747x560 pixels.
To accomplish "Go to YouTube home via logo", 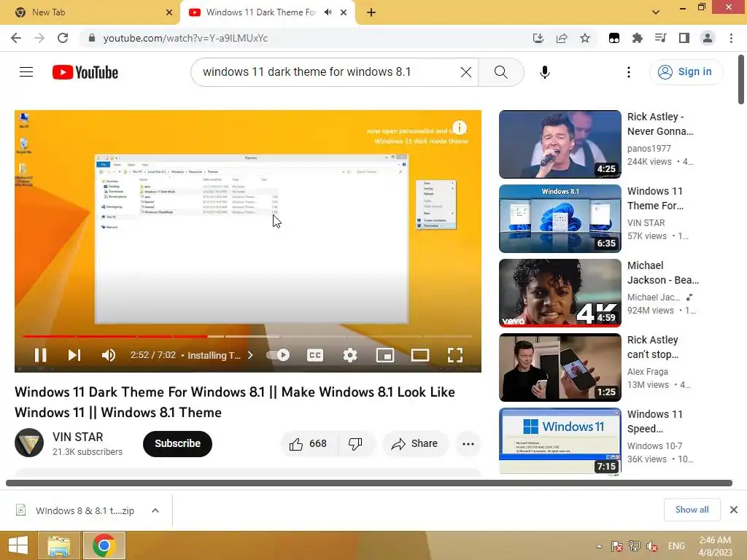I will tap(85, 72).
